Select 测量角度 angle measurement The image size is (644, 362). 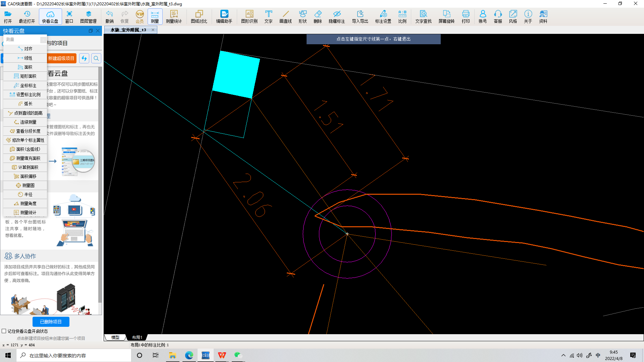(x=25, y=203)
